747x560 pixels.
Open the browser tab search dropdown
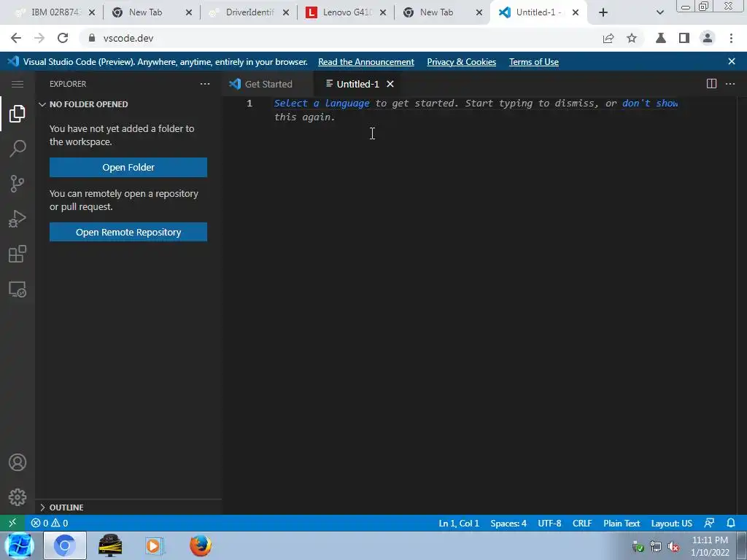click(x=659, y=12)
